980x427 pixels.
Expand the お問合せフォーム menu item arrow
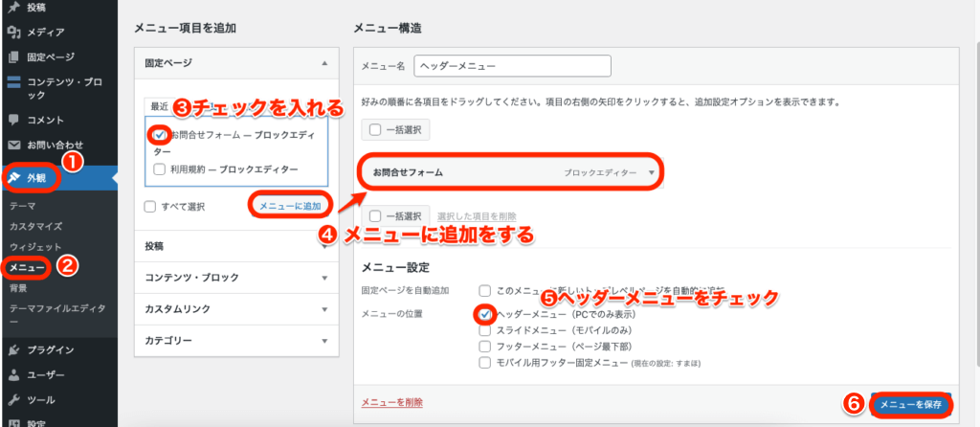652,173
